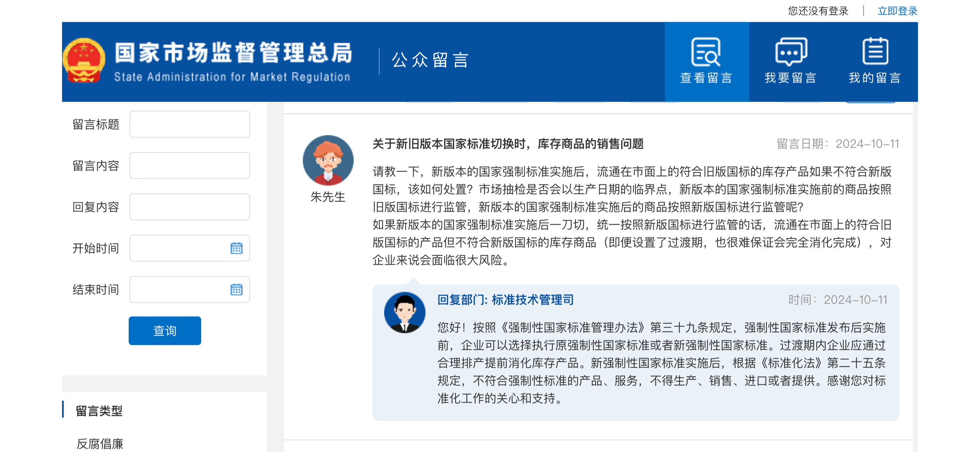This screenshot has height=452, width=980.
Task: Click the 国家市场监督管理总局 site title
Action: tap(233, 53)
